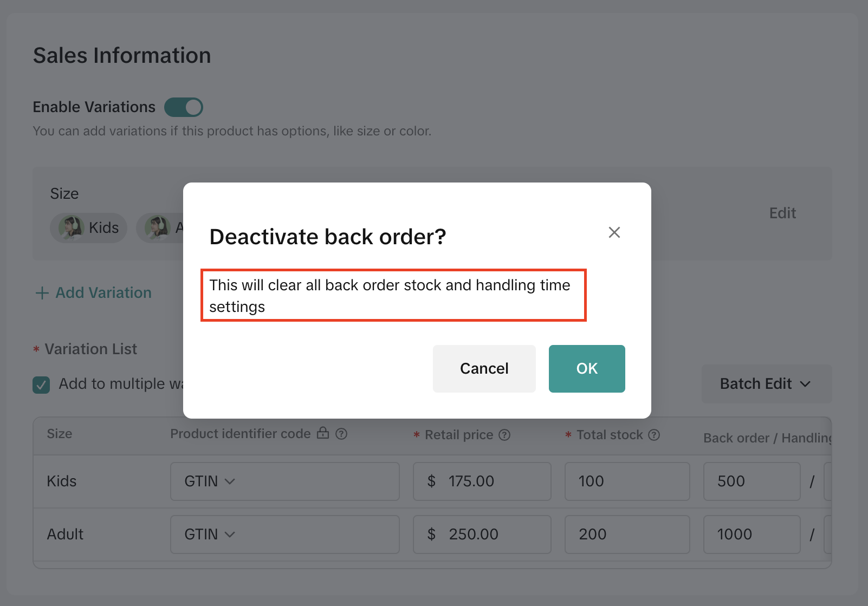
Task: Click the Total stock help icon
Action: pos(654,435)
